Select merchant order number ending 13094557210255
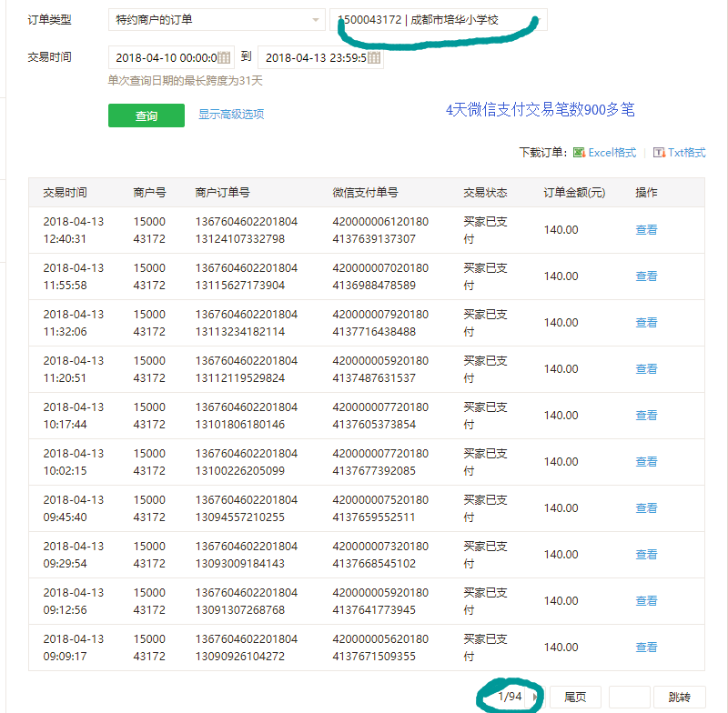Image resolution: width=728 pixels, height=713 pixels. [x=246, y=508]
